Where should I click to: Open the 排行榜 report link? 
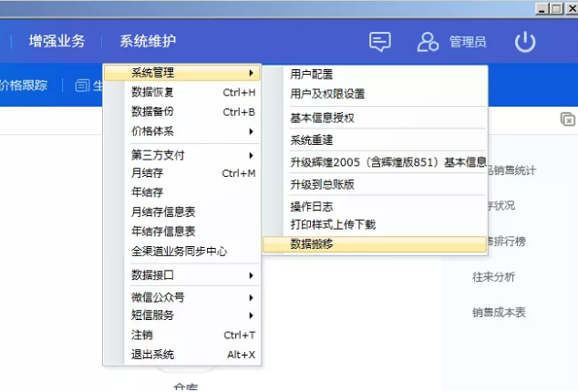coord(507,242)
